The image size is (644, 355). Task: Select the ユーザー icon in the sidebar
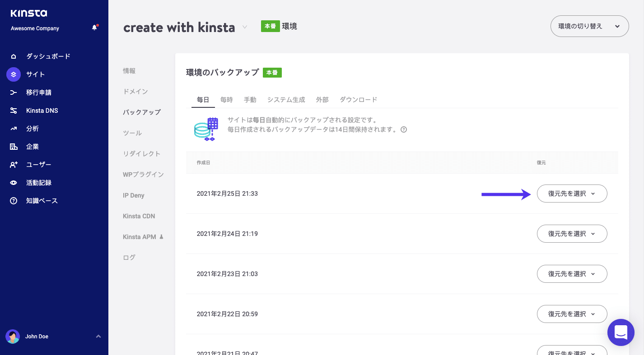pyautogui.click(x=13, y=164)
